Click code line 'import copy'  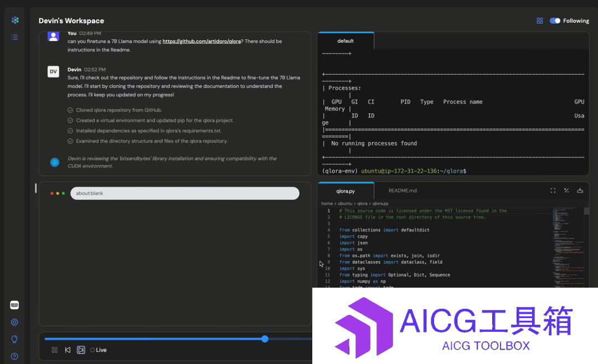tap(353, 236)
